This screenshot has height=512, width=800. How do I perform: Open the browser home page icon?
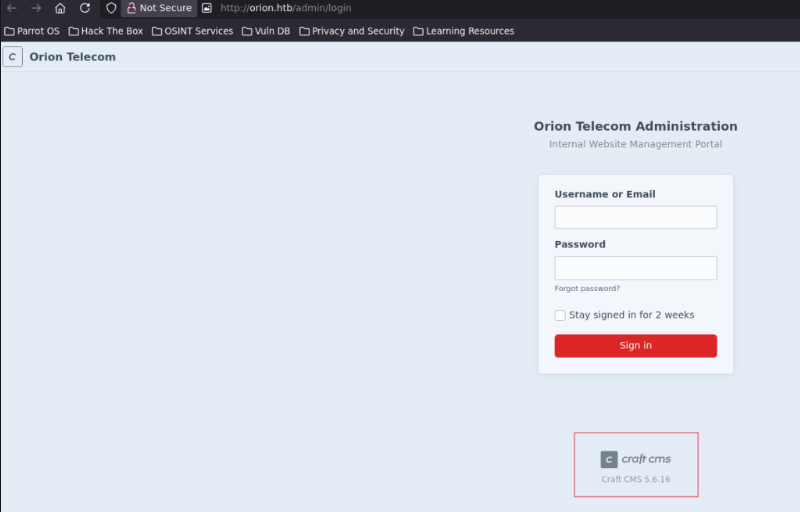pyautogui.click(x=60, y=8)
